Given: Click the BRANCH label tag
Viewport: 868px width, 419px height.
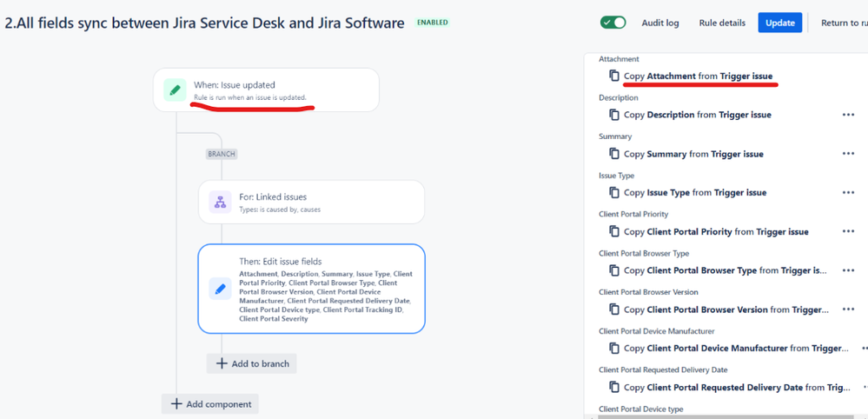Looking at the screenshot, I should [222, 154].
